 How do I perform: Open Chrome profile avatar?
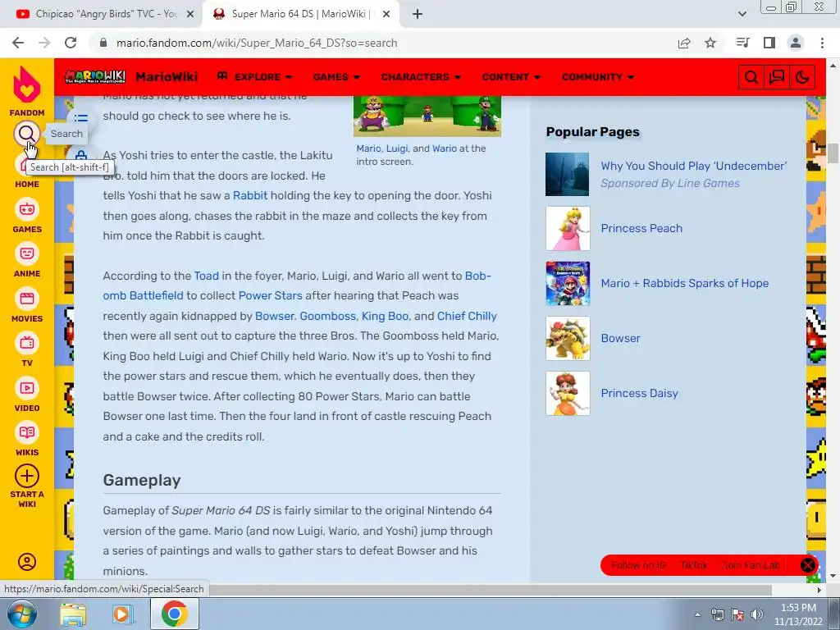796,43
